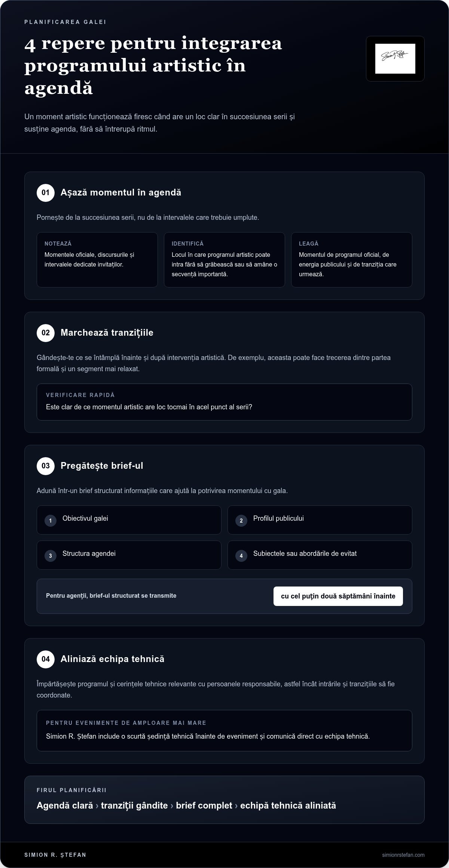Click the 'Obiectivul galei' brief item
Viewport: 449px width, 868px height.
pyautogui.click(x=129, y=520)
